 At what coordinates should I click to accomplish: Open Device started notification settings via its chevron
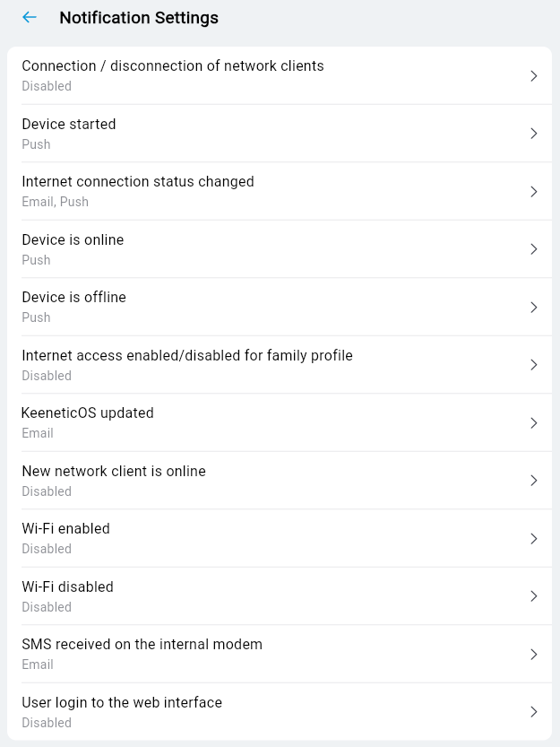coord(534,133)
